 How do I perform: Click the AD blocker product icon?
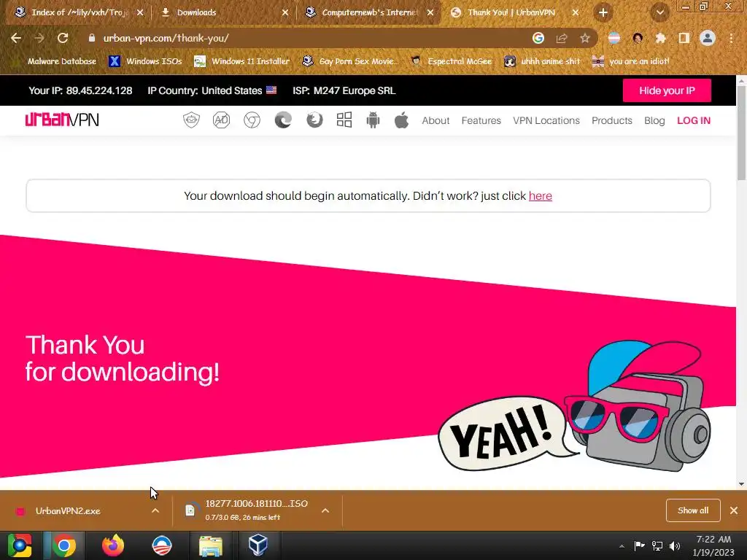[221, 120]
